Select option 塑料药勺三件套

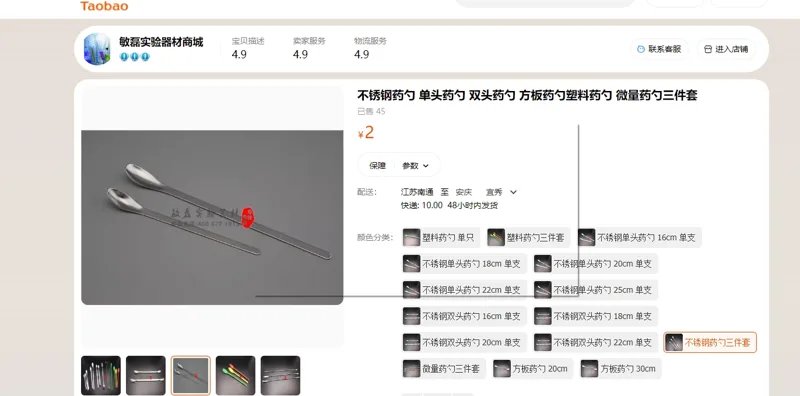[x=529, y=237]
